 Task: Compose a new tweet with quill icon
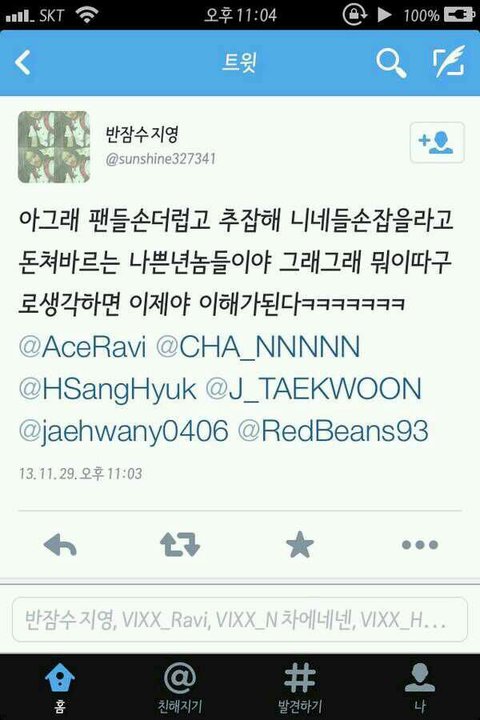pos(449,62)
